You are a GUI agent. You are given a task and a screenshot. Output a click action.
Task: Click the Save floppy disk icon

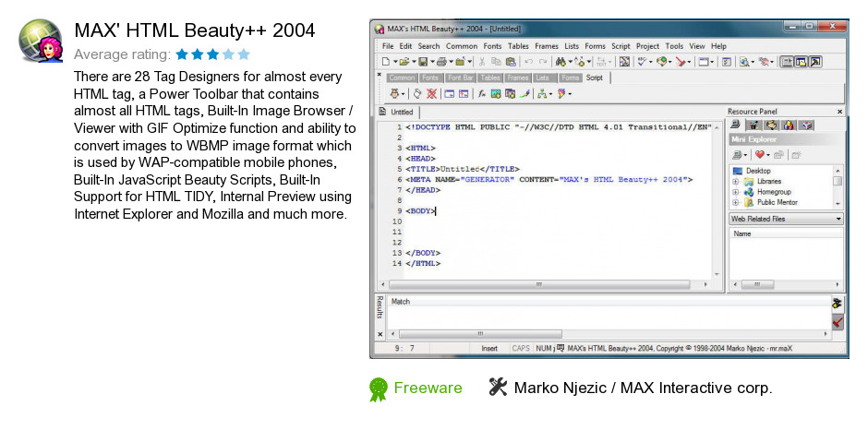[x=423, y=62]
